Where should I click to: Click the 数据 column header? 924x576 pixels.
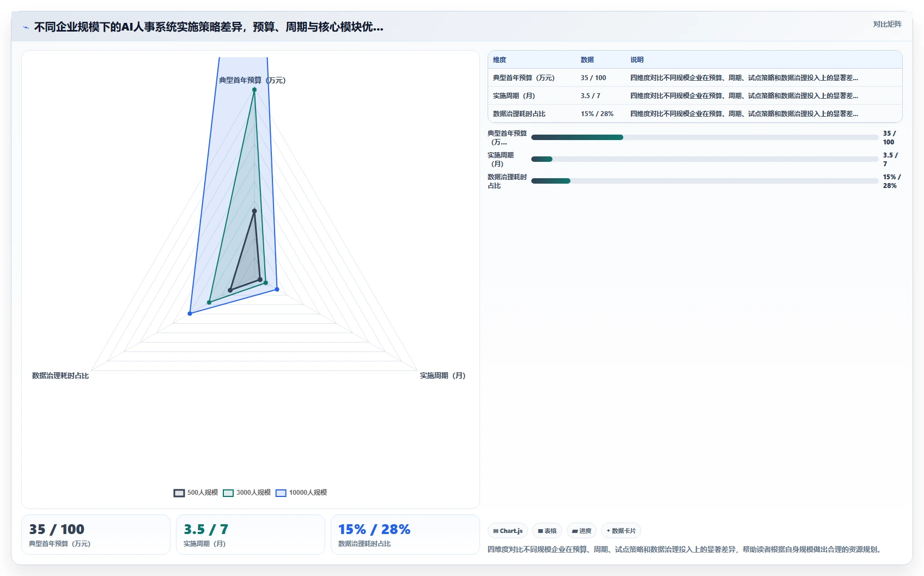pyautogui.click(x=587, y=60)
